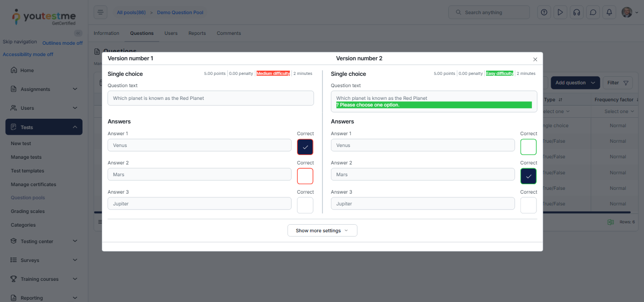Collapse the Tests sidebar section

75,127
